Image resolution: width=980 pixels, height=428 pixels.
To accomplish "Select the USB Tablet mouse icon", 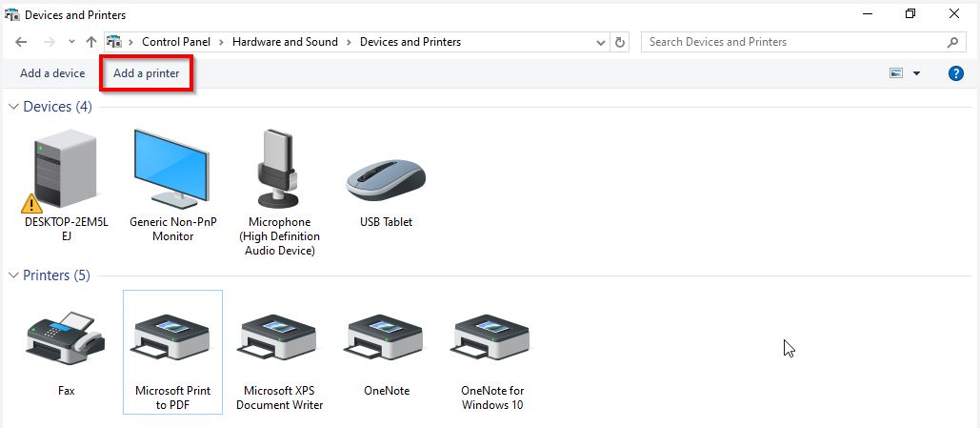I will click(386, 178).
